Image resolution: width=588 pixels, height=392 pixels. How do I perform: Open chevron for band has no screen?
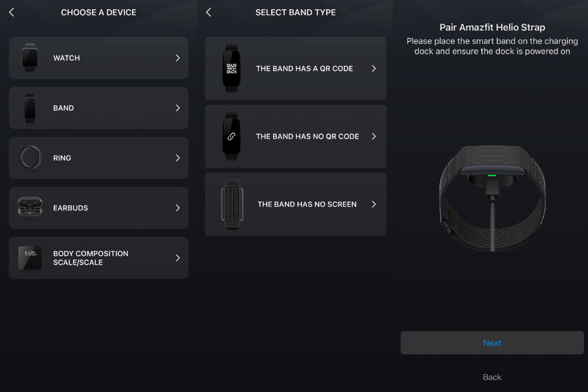click(374, 204)
